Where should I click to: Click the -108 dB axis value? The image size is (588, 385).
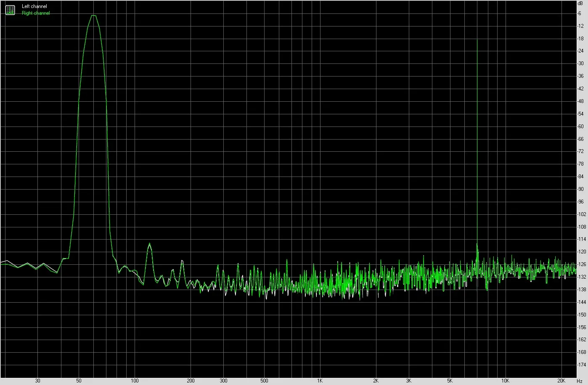pos(581,227)
